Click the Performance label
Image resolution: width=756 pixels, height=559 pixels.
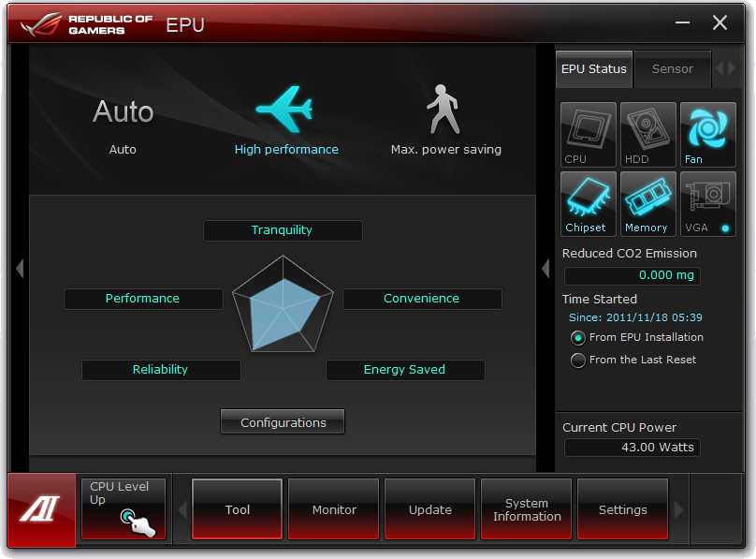pos(143,299)
